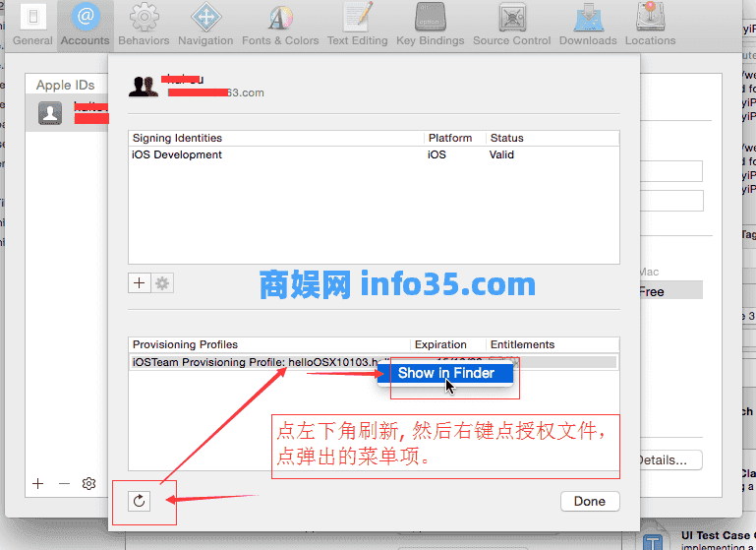Add a signing identity with plus button
756x550 pixels.
pyautogui.click(x=140, y=282)
